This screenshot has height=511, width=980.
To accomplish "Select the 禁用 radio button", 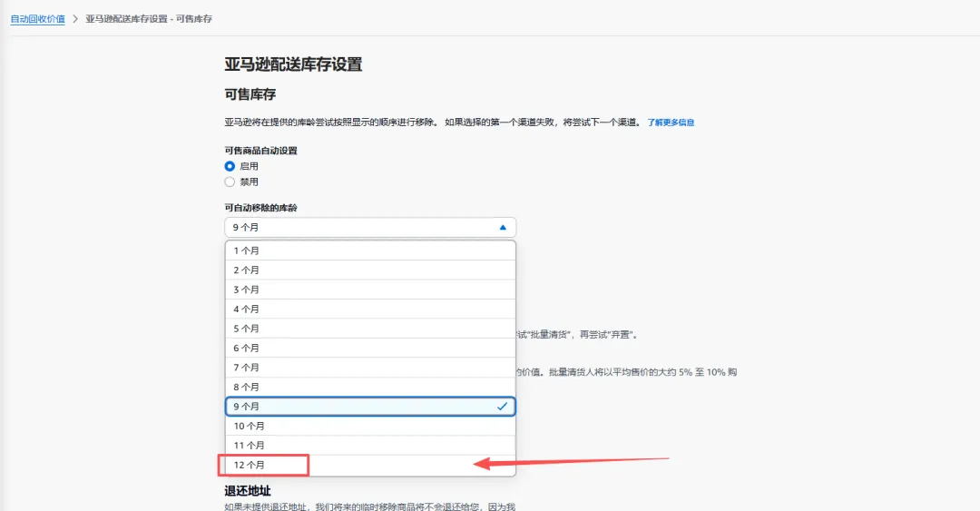I will [230, 182].
